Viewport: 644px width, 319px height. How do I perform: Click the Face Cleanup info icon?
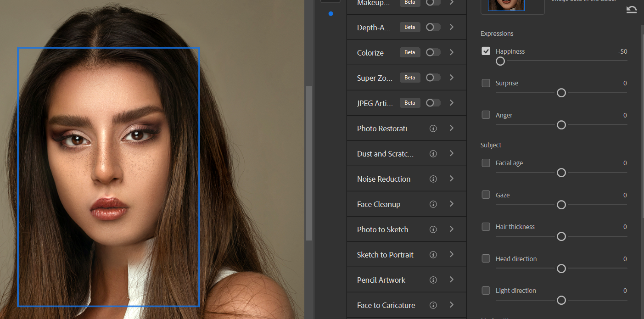tap(433, 204)
